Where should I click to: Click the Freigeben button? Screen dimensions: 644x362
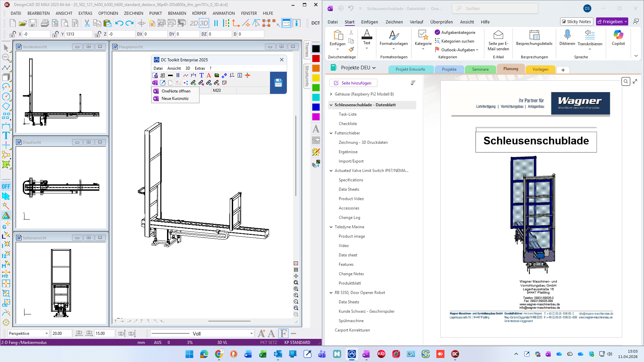point(611,21)
